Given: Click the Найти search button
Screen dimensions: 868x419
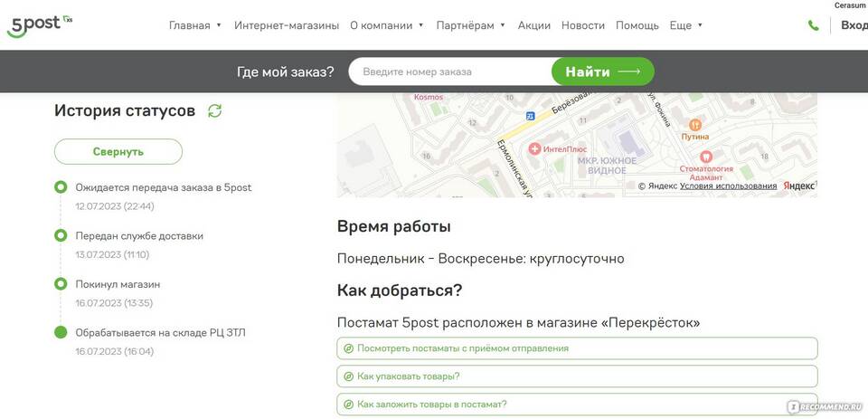Looking at the screenshot, I should 603,71.
